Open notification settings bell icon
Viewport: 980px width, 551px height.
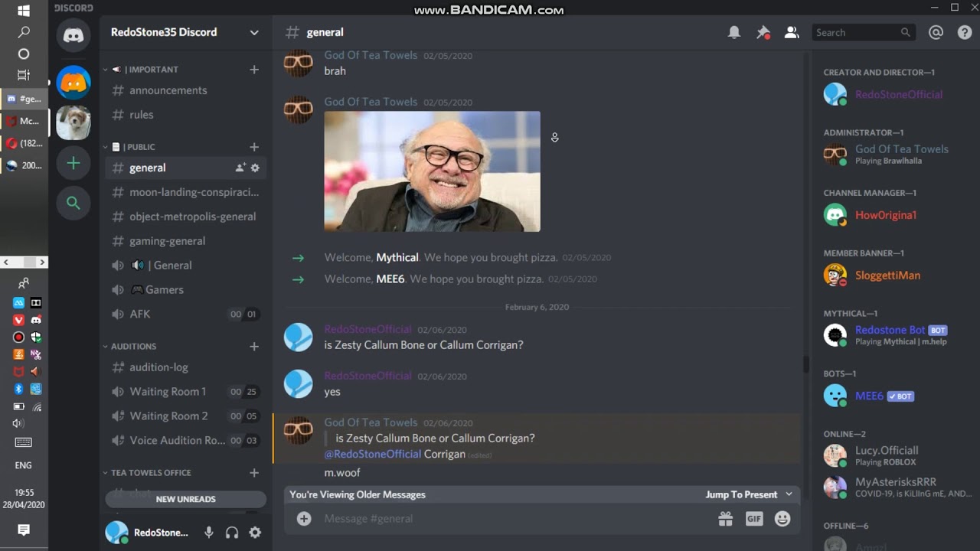click(734, 32)
